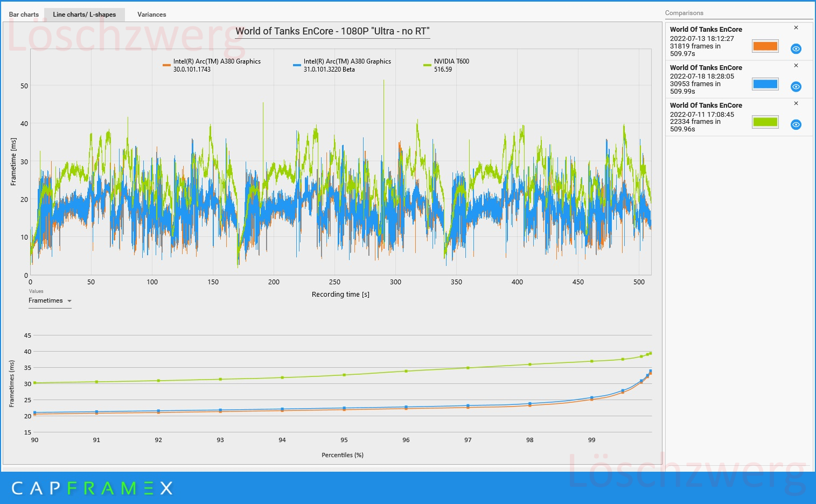Open the Frametimes values dropdown
816x504 pixels.
(x=50, y=301)
